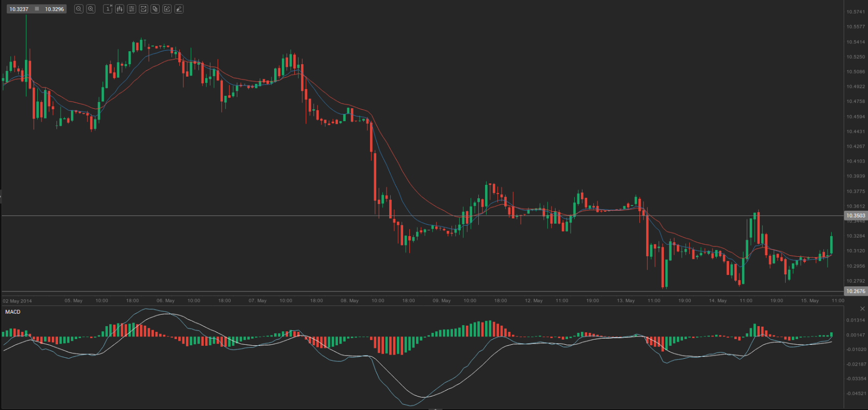Close the MACD indicator panel
Image resolution: width=868 pixels, height=410 pixels.
point(862,309)
